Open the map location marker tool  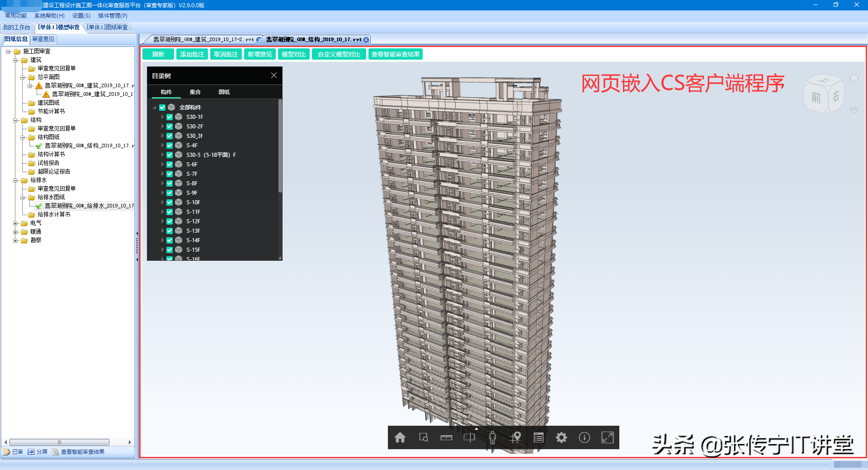pos(515,437)
